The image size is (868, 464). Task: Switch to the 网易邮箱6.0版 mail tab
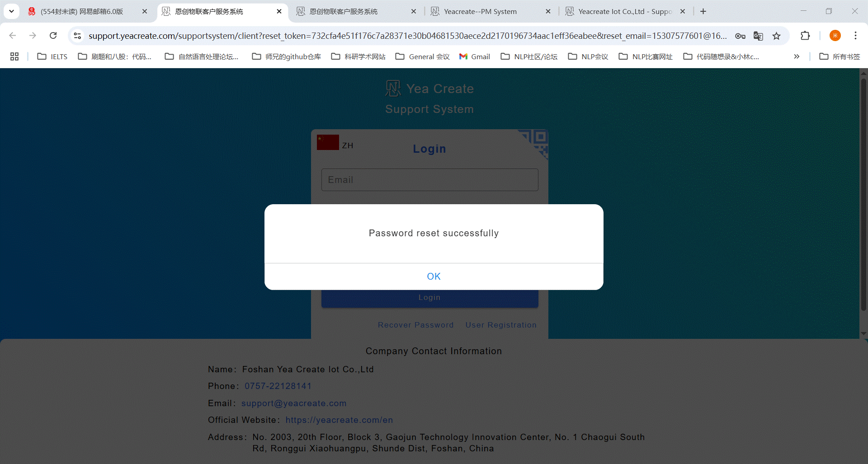81,11
